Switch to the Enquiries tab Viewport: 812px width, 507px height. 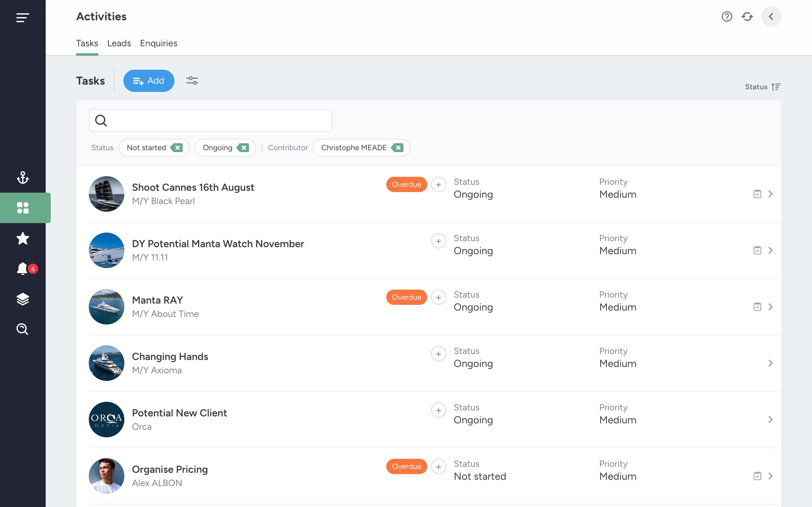158,43
